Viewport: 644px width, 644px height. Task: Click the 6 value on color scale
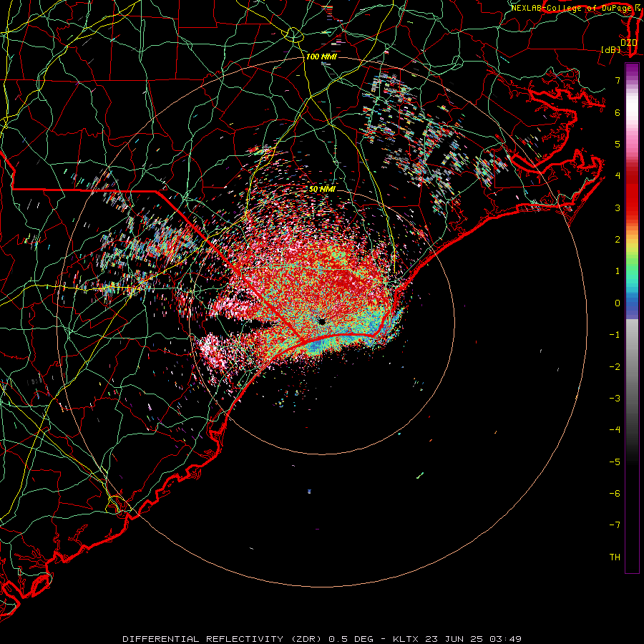click(618, 112)
